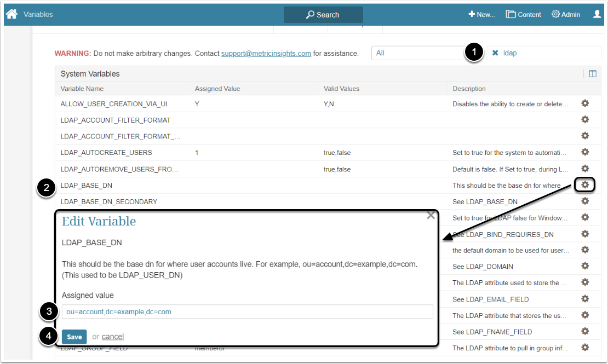
Task: Click the ldap search filter field
Action: tap(543, 53)
